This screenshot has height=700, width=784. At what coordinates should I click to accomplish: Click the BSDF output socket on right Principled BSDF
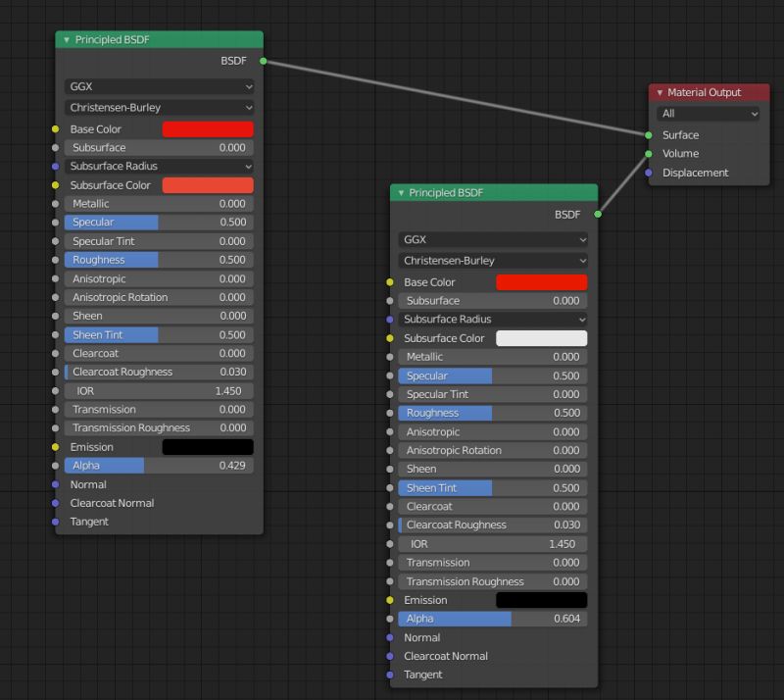(599, 214)
